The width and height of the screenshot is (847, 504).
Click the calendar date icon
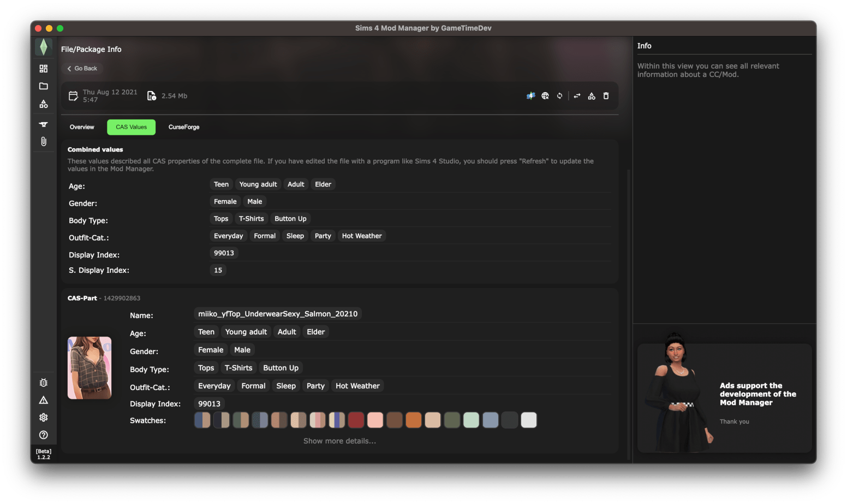[73, 96]
